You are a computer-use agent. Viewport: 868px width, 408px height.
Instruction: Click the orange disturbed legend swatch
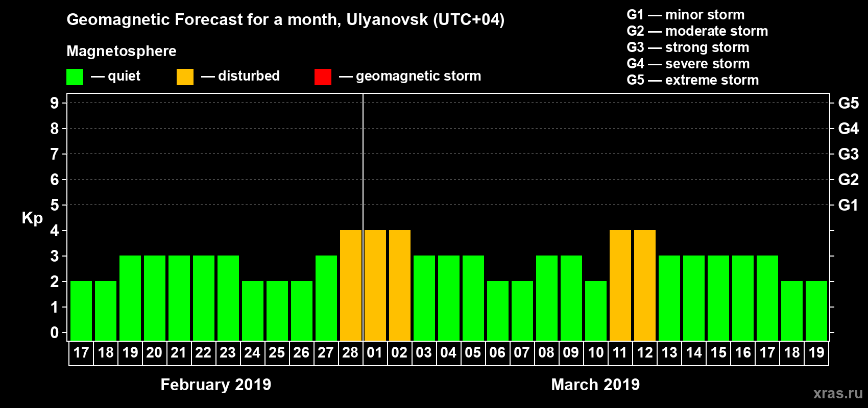click(185, 77)
